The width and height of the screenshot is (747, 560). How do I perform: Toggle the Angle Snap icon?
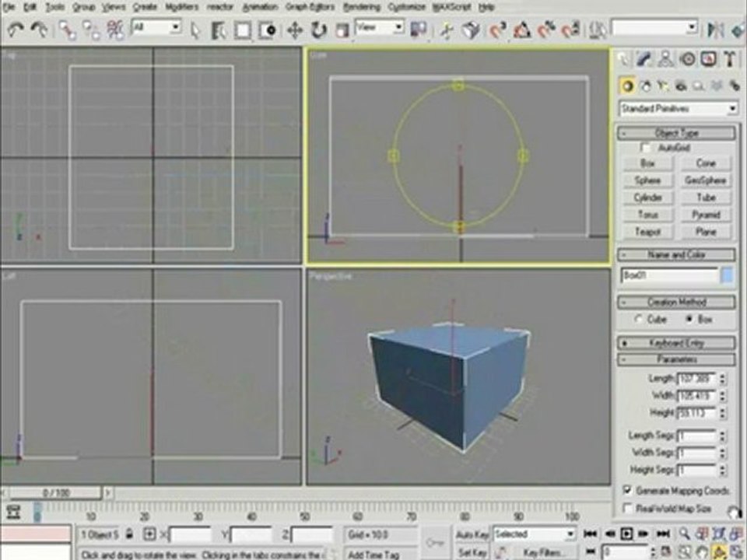coord(522,30)
